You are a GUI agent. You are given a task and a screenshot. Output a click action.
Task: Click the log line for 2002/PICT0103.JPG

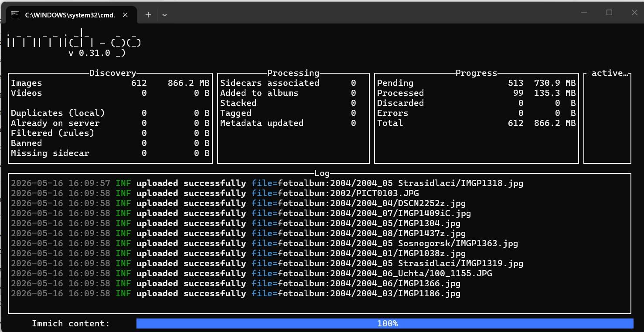pos(215,193)
